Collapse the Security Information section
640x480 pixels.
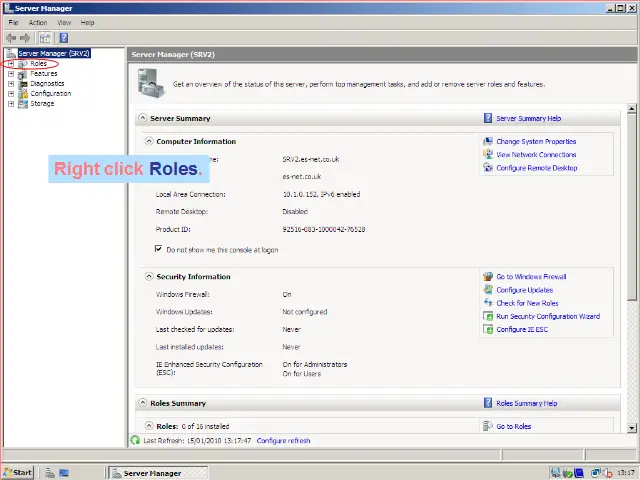pyautogui.click(x=149, y=276)
